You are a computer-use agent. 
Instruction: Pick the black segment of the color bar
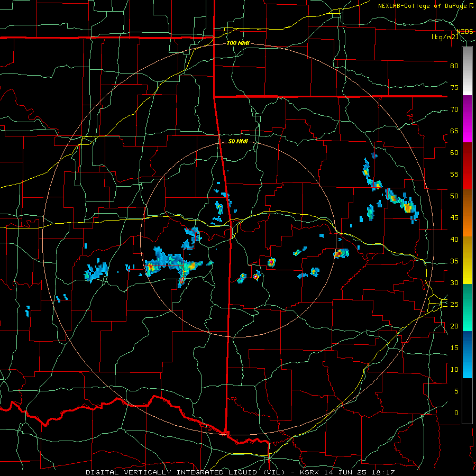click(467, 401)
